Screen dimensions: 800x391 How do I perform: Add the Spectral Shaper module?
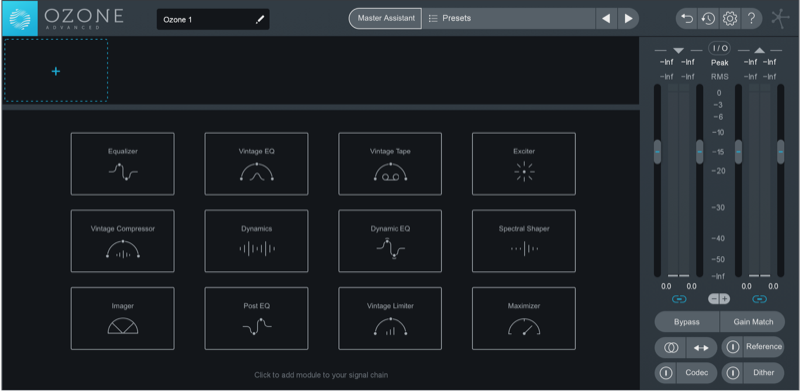coord(524,241)
